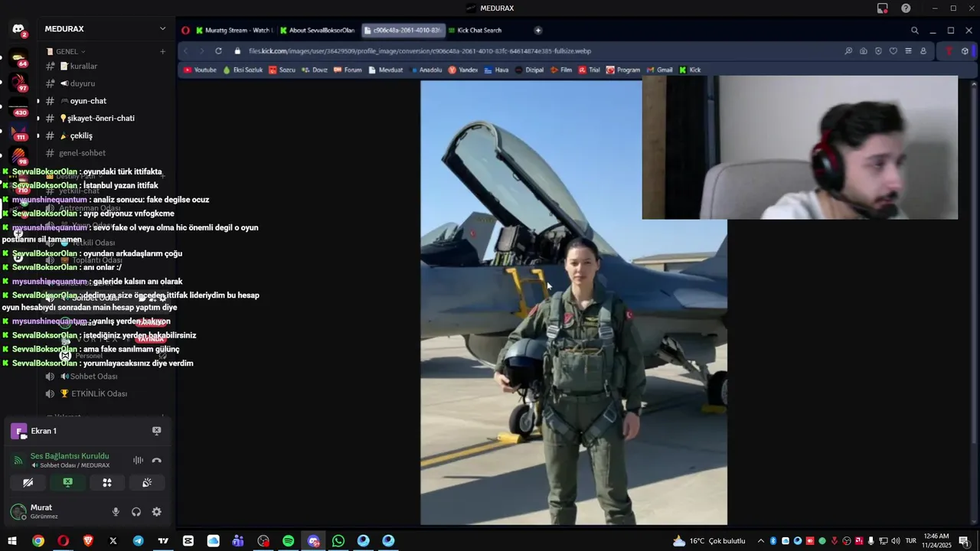Create a channel with the plus beside GENEL
The image size is (980, 551).
pos(162,52)
